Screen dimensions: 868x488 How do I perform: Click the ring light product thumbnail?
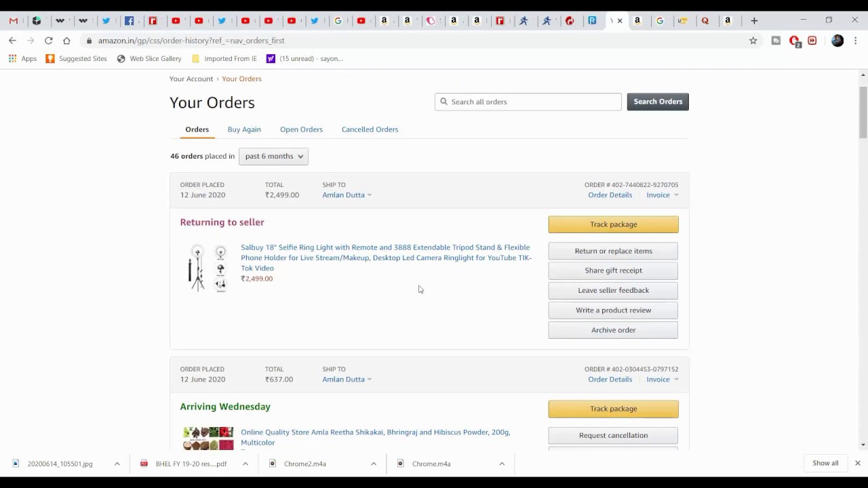point(208,268)
